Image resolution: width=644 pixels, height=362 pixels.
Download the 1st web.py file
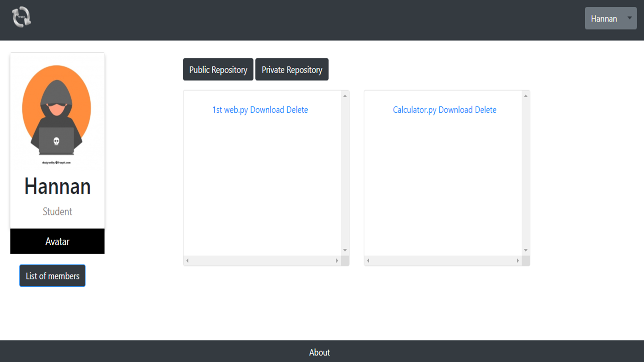coord(267,110)
